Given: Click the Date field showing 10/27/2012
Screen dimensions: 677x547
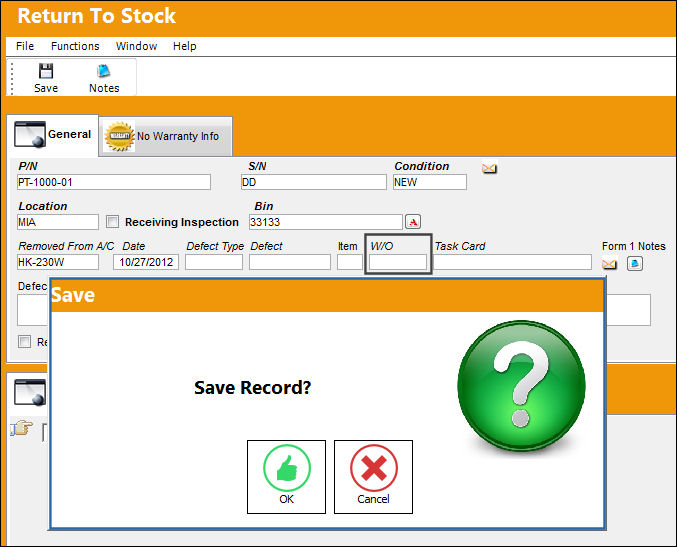Looking at the screenshot, I should tap(146, 262).
